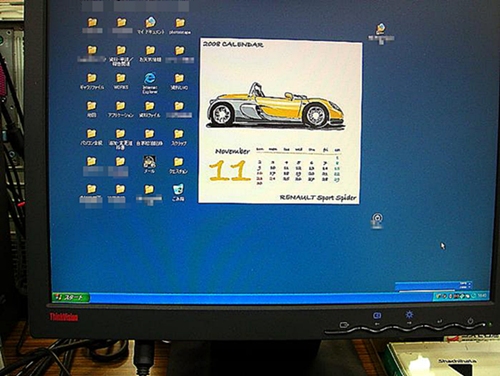Select the folder next to マイ ドキュメント
Image resolution: width=500 pixels, height=376 pixels.
coord(180,26)
